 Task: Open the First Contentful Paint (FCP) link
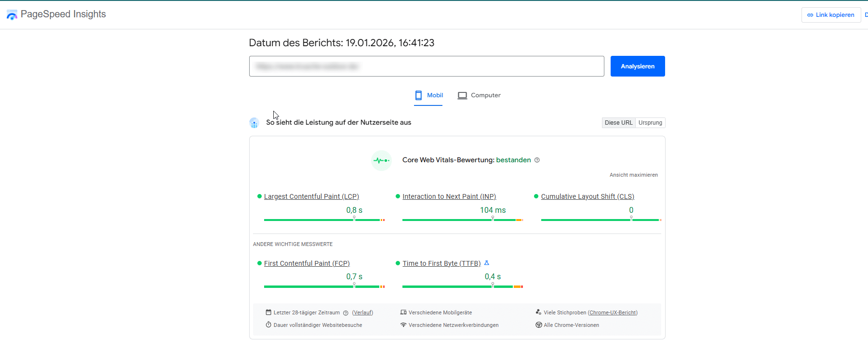307,263
